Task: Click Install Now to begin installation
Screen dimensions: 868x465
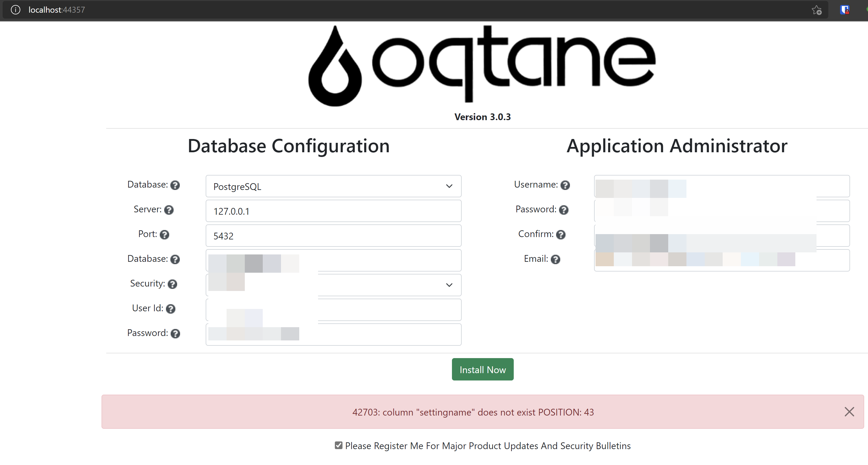Action: (x=483, y=369)
